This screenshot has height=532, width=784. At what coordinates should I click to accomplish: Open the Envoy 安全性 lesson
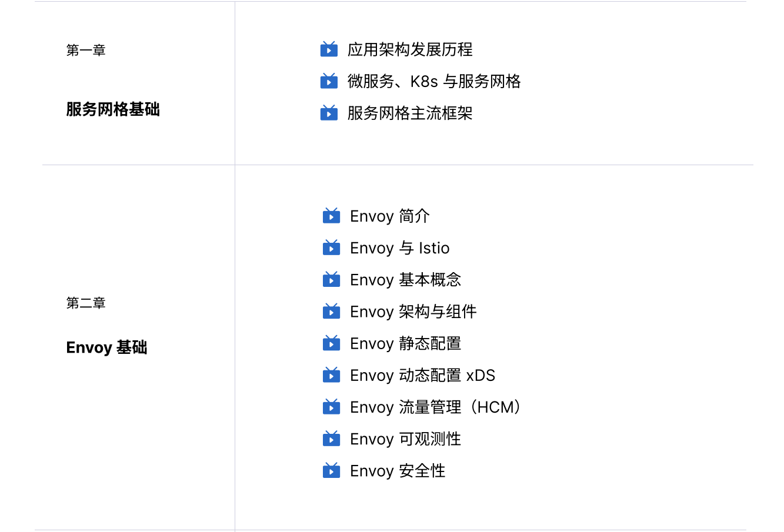pyautogui.click(x=398, y=470)
